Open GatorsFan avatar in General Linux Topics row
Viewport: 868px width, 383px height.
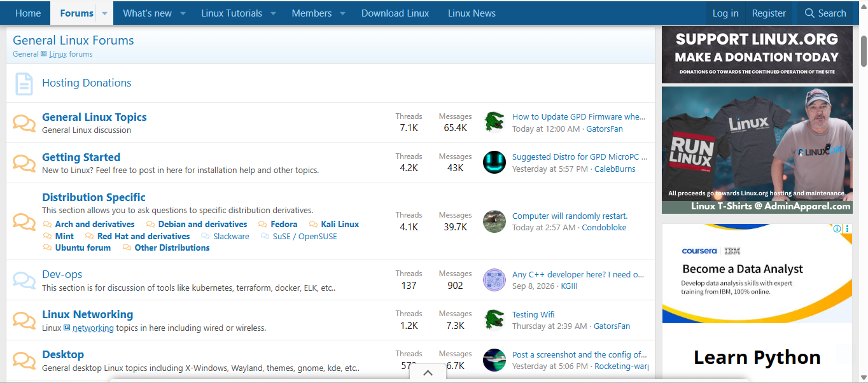(494, 122)
